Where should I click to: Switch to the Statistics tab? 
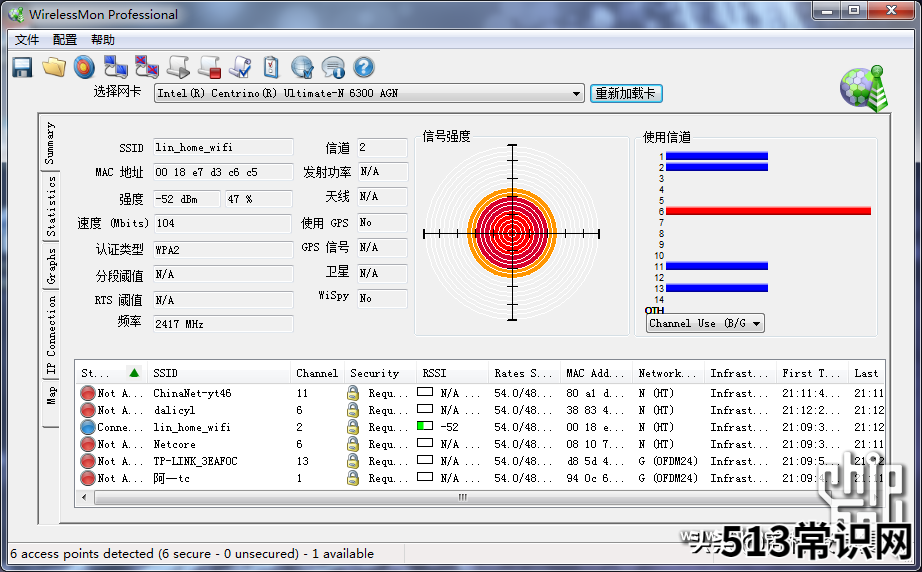point(51,206)
